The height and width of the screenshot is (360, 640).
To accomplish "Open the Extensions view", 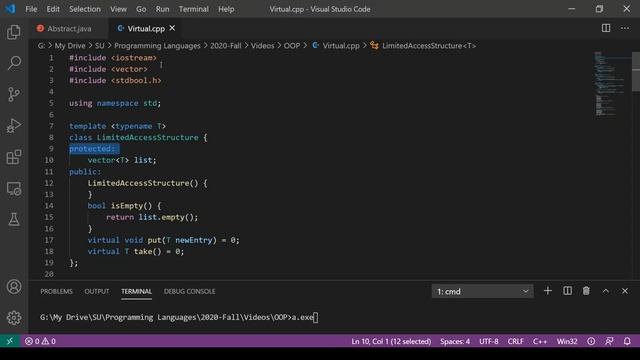I will pyautogui.click(x=14, y=157).
